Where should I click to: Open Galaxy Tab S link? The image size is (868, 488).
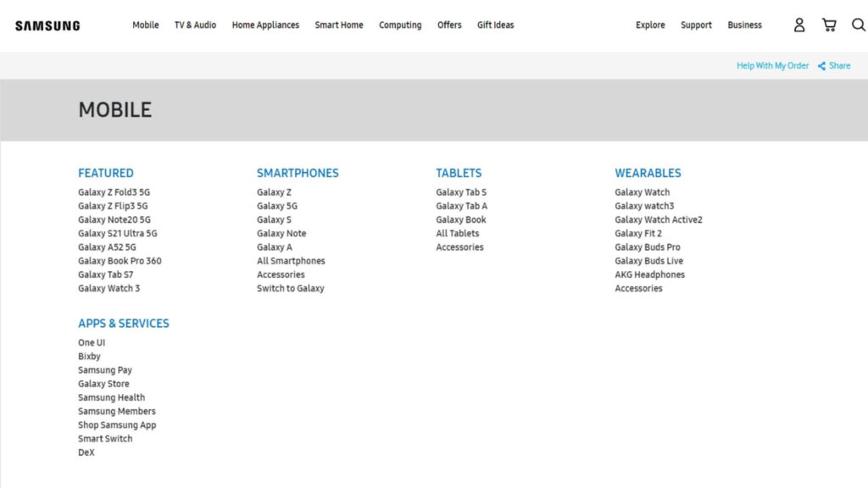pyautogui.click(x=461, y=192)
